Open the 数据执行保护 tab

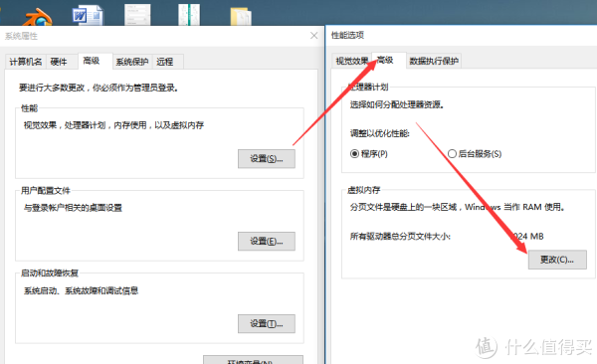434,61
